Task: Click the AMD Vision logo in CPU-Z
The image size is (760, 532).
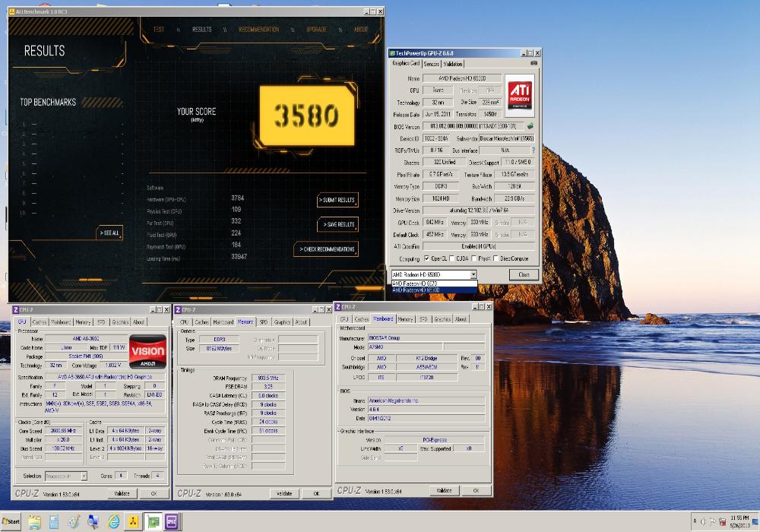Action: point(148,351)
